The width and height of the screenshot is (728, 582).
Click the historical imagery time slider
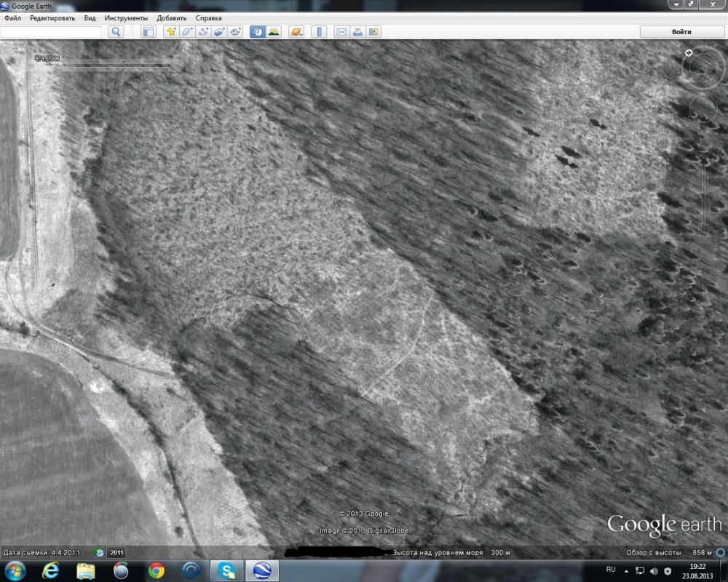tap(102, 65)
